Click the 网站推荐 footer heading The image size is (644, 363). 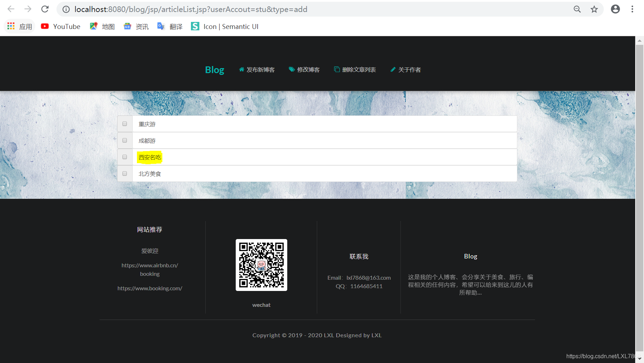(x=150, y=230)
